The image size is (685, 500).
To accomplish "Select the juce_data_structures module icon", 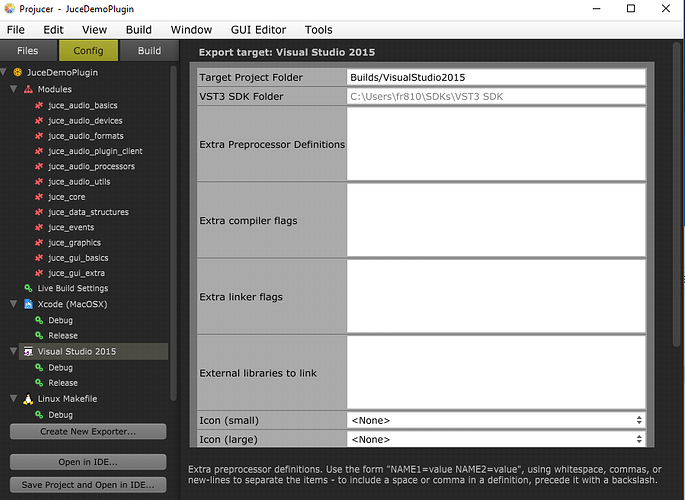I will coord(39,212).
